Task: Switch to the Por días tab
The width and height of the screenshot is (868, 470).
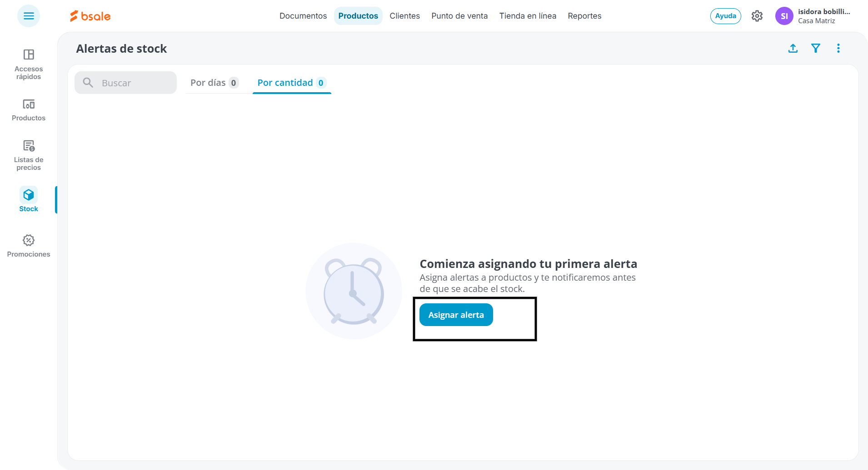Action: click(215, 83)
